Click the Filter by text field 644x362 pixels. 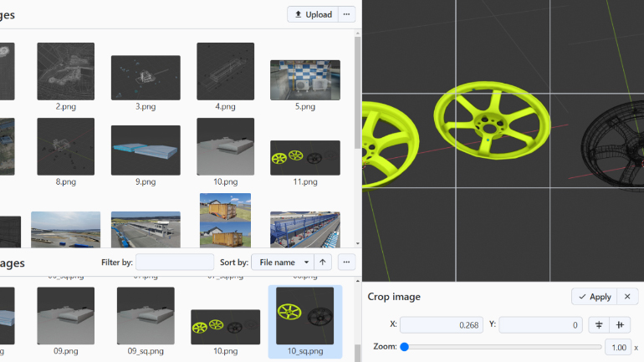pyautogui.click(x=174, y=263)
